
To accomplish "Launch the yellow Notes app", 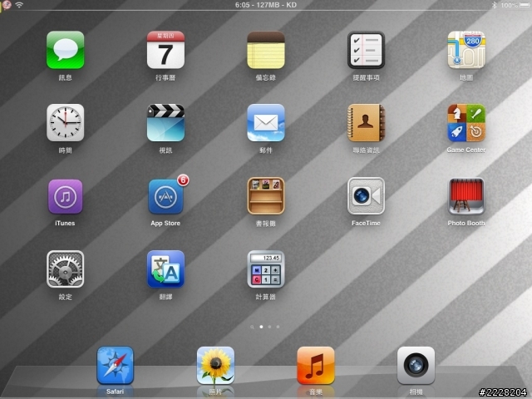I will tap(266, 50).
